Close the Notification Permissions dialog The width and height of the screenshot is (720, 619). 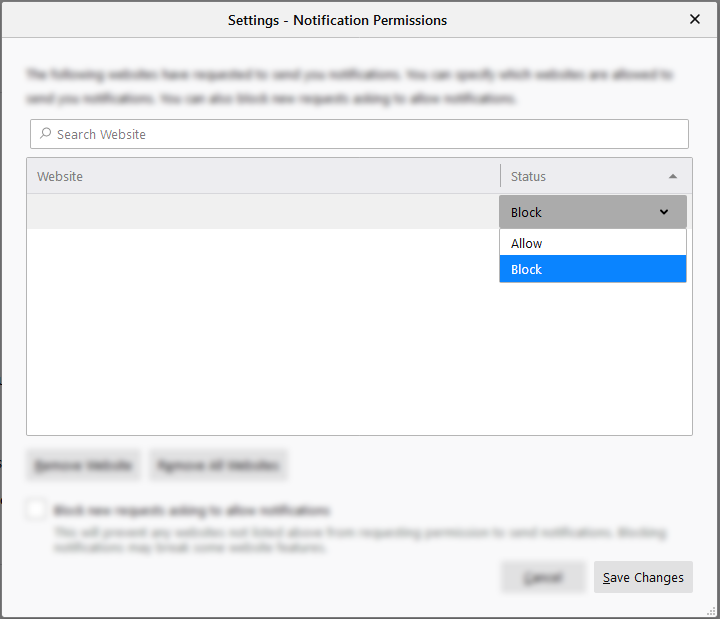click(695, 19)
